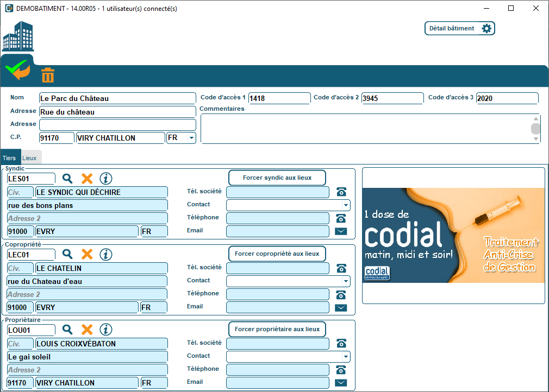This screenshot has width=549, height=392.
Task: Open info for Propriétaire LOU01
Action: (x=106, y=330)
